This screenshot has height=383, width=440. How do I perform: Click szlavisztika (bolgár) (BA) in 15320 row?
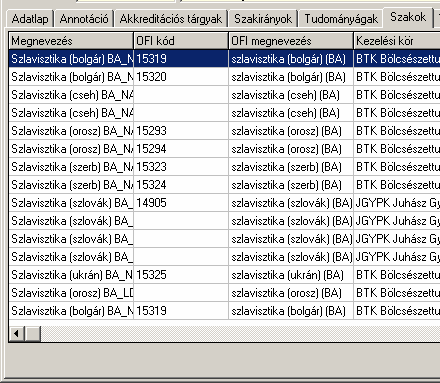click(291, 77)
